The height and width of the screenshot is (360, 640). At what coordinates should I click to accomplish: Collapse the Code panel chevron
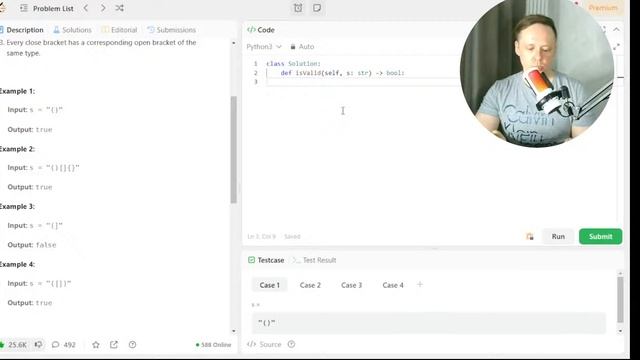[616, 29]
